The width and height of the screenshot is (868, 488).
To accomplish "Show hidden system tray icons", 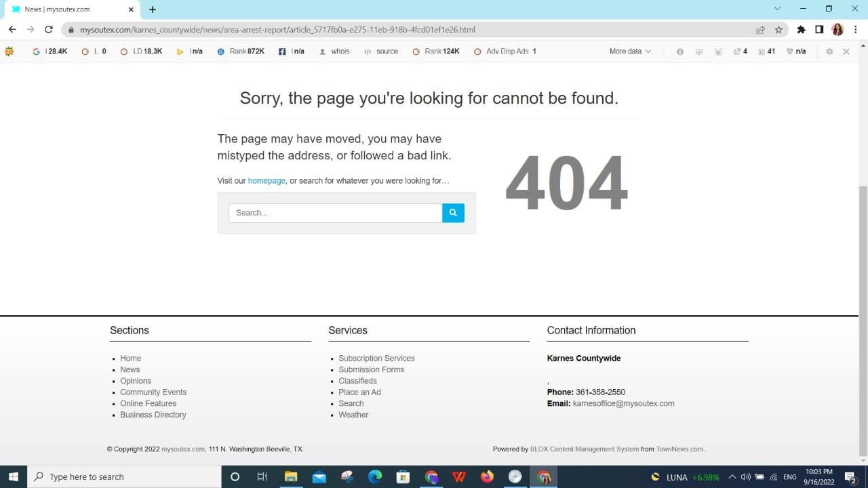I will [x=732, y=476].
